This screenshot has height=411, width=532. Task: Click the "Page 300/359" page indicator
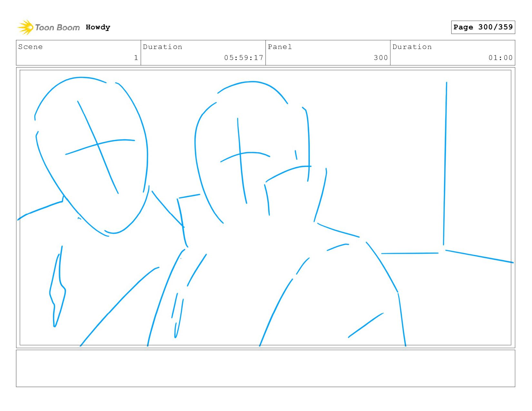coord(483,27)
